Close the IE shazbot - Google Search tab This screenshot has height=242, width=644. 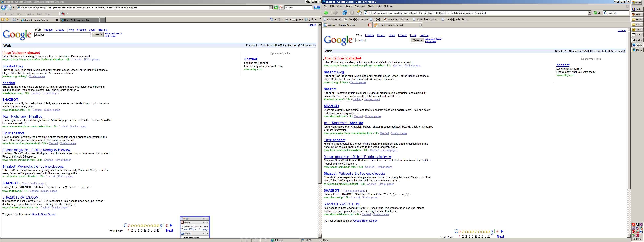tap(57, 20)
